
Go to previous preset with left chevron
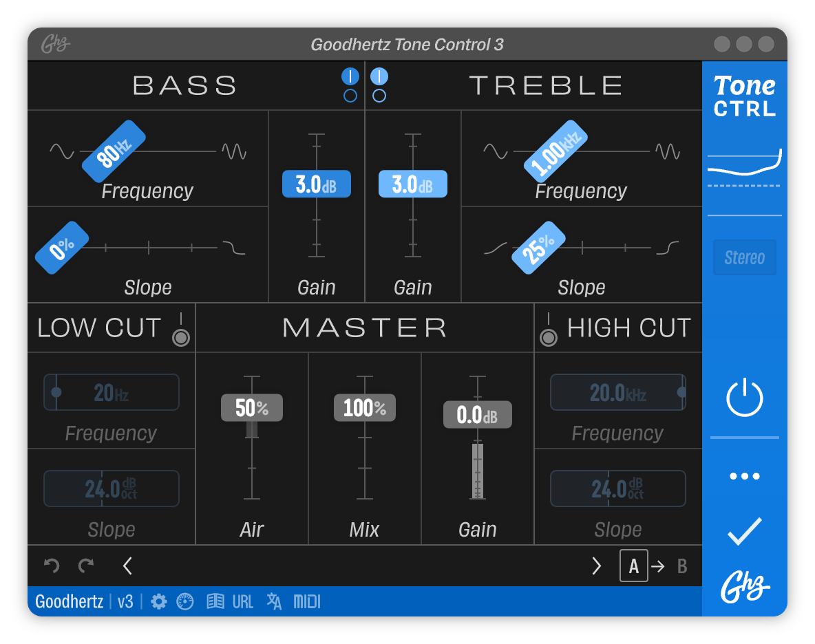[127, 566]
